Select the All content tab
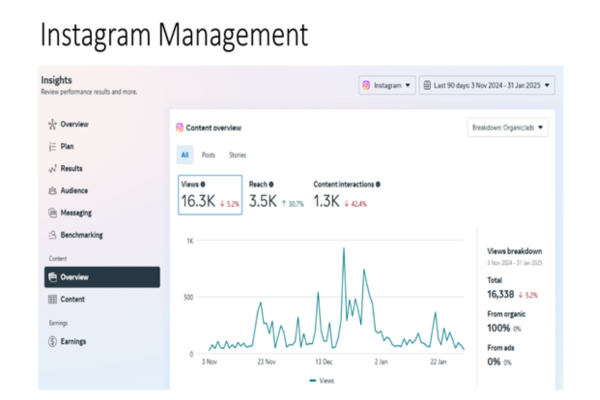600x400 pixels. tap(185, 155)
